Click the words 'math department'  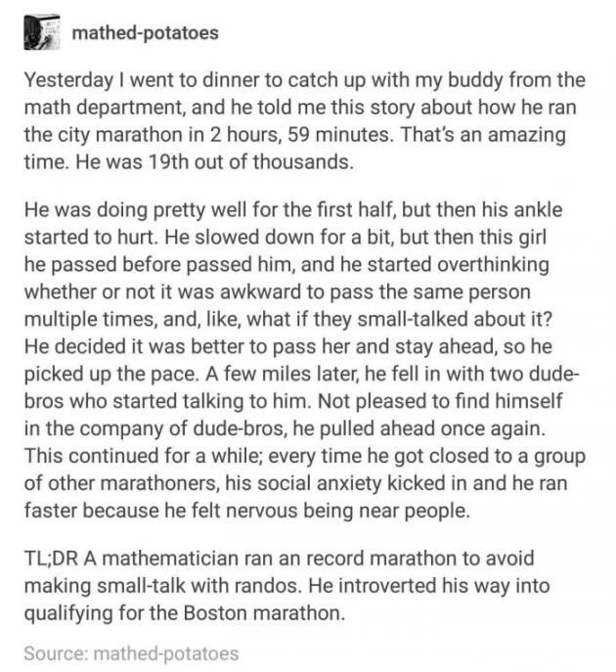click(x=105, y=108)
